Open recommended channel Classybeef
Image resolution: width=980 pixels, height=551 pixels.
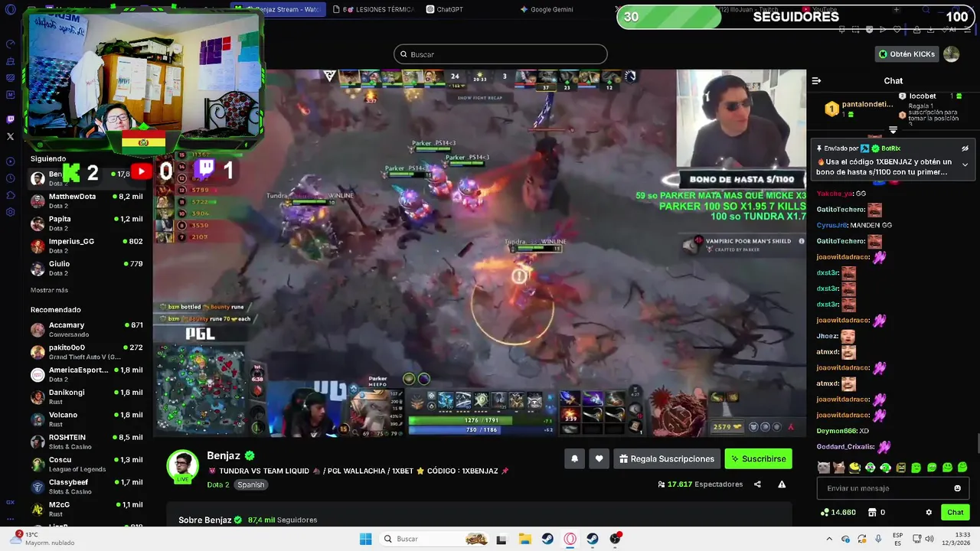[87, 487]
